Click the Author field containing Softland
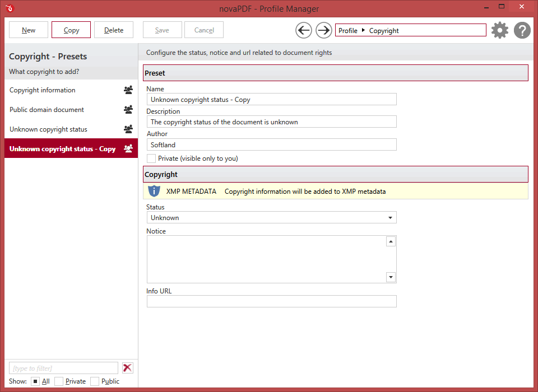 271,144
